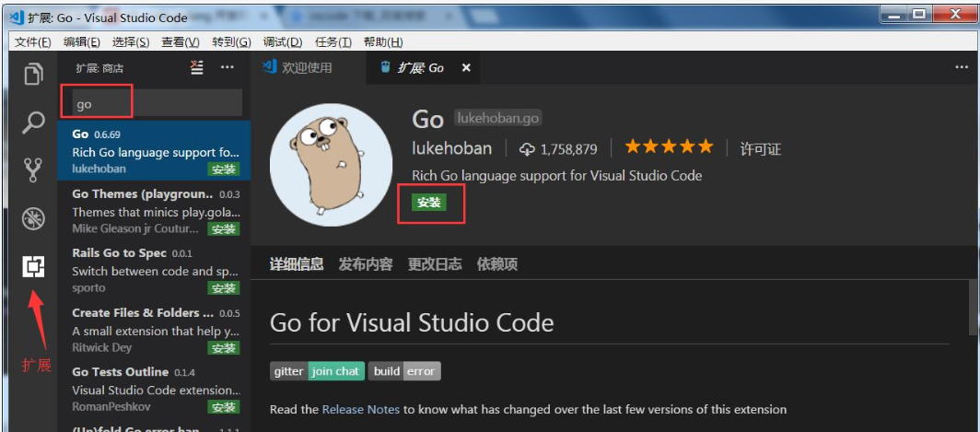Image resolution: width=980 pixels, height=432 pixels.
Task: Click the 1,758,879 install count
Action: pyautogui.click(x=569, y=149)
